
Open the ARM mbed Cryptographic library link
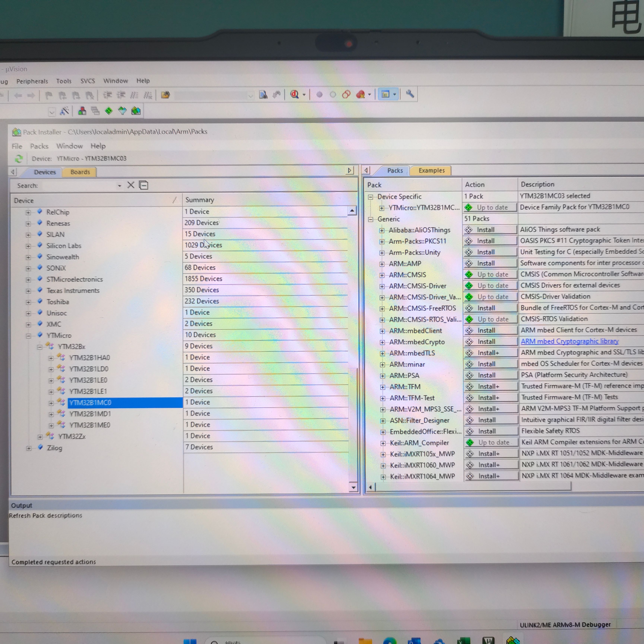click(569, 341)
